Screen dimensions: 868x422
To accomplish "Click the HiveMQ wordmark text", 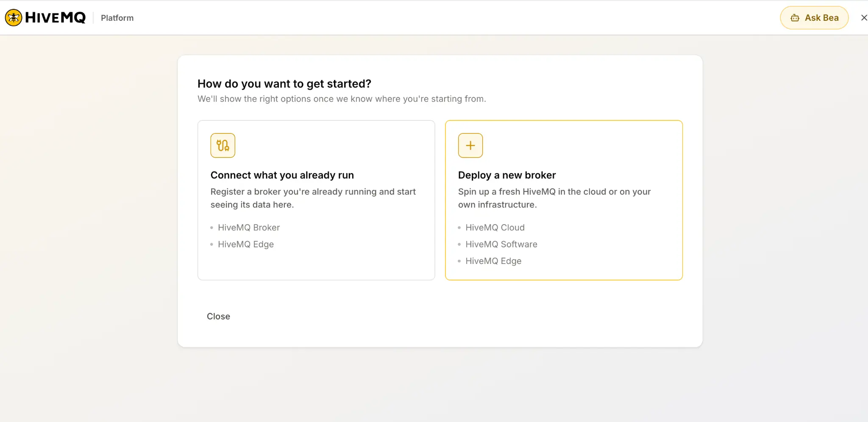I will coord(56,18).
